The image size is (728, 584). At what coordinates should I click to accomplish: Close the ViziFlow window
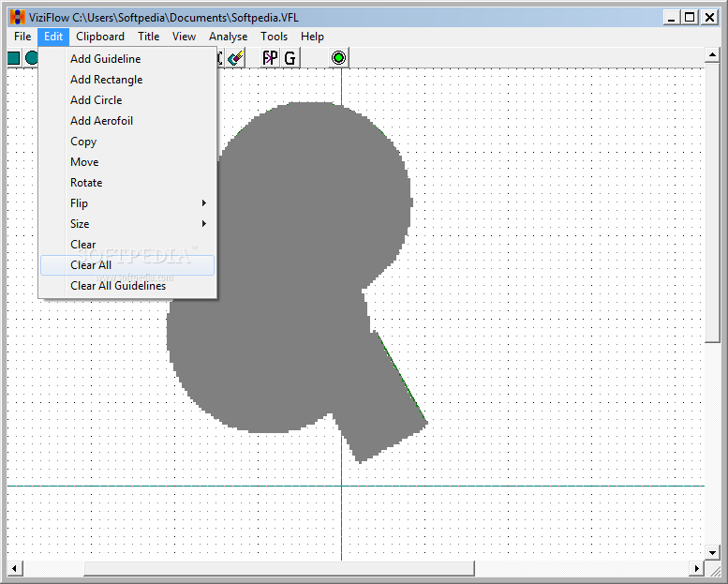709,18
